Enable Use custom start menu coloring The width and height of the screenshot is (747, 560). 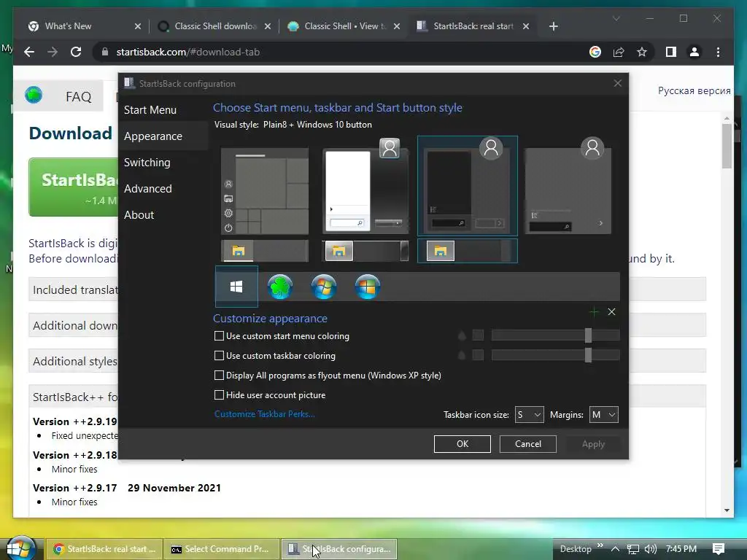219,336
